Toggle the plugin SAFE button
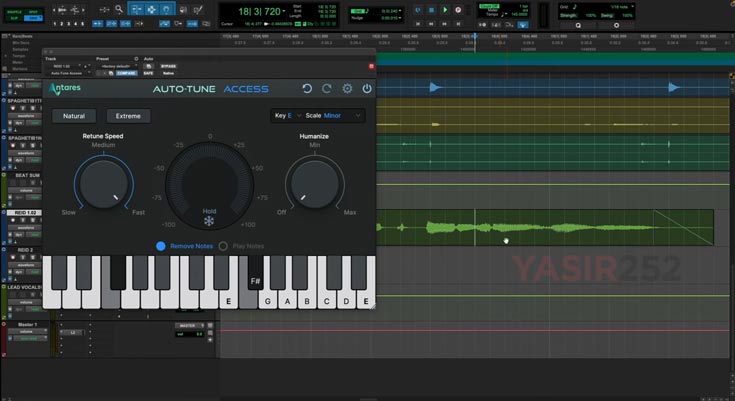 coord(148,73)
